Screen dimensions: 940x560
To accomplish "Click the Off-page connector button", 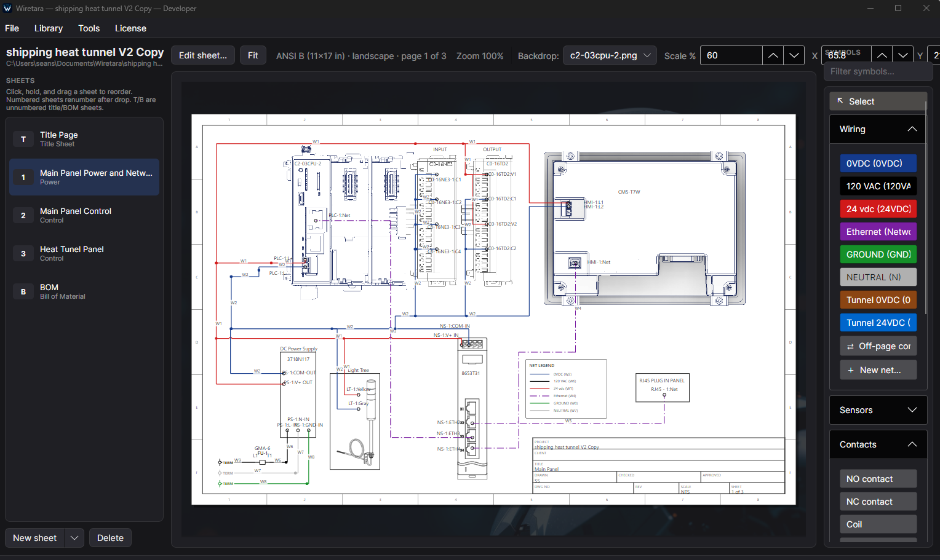I will click(878, 346).
